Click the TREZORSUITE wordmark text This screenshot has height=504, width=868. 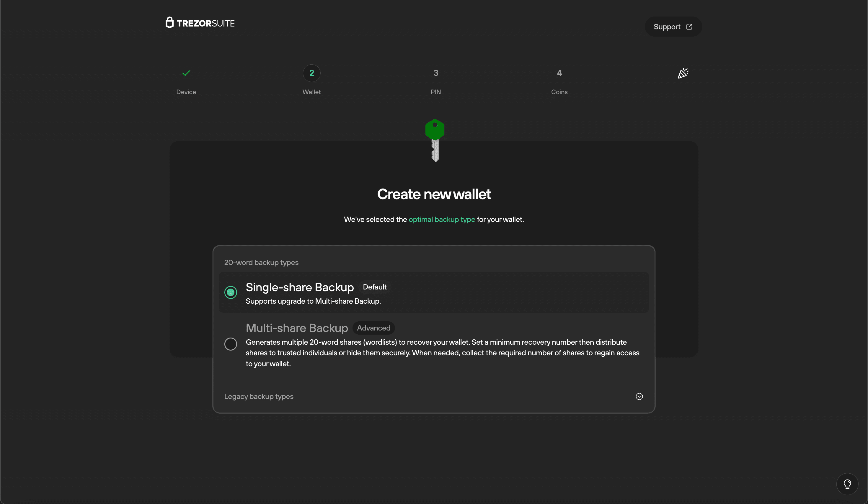tap(205, 23)
